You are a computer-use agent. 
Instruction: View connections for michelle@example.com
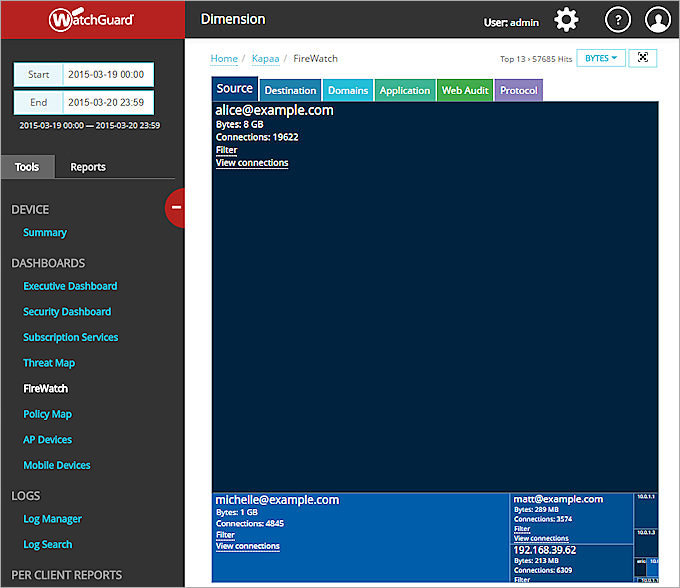click(247, 546)
